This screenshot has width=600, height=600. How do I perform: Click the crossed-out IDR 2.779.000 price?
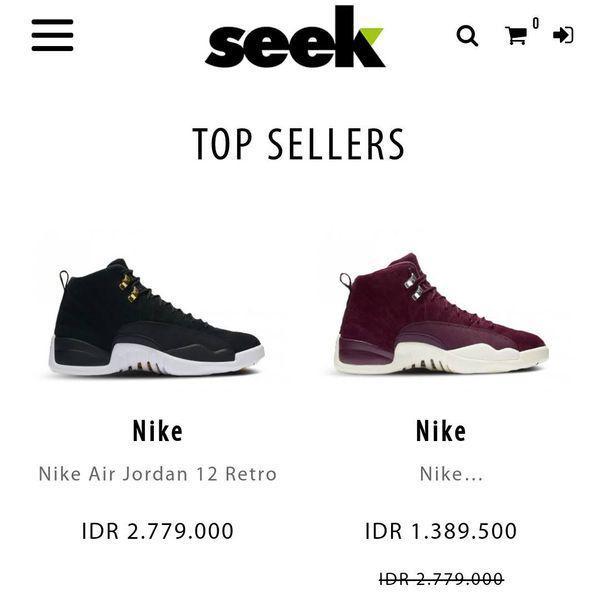click(441, 579)
